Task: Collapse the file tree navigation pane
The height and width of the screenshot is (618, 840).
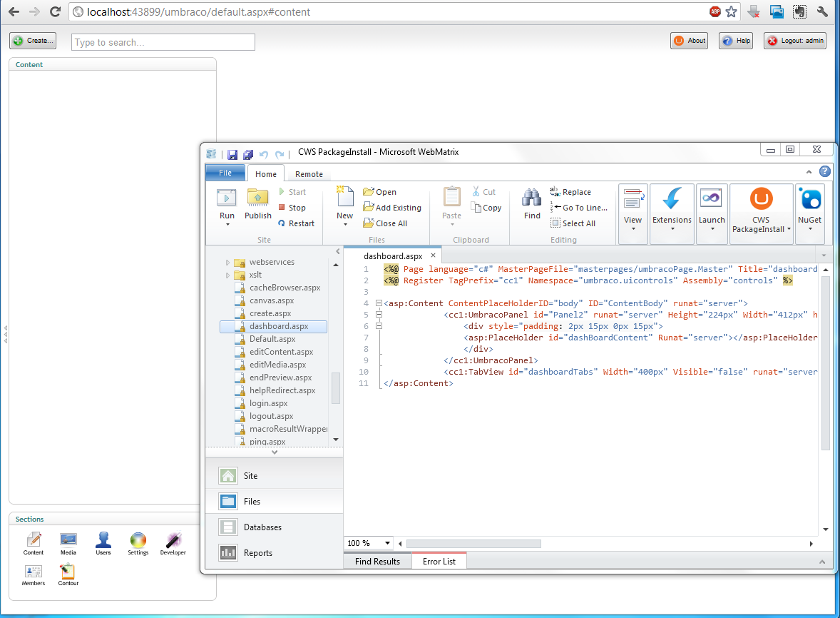Action: pos(337,251)
